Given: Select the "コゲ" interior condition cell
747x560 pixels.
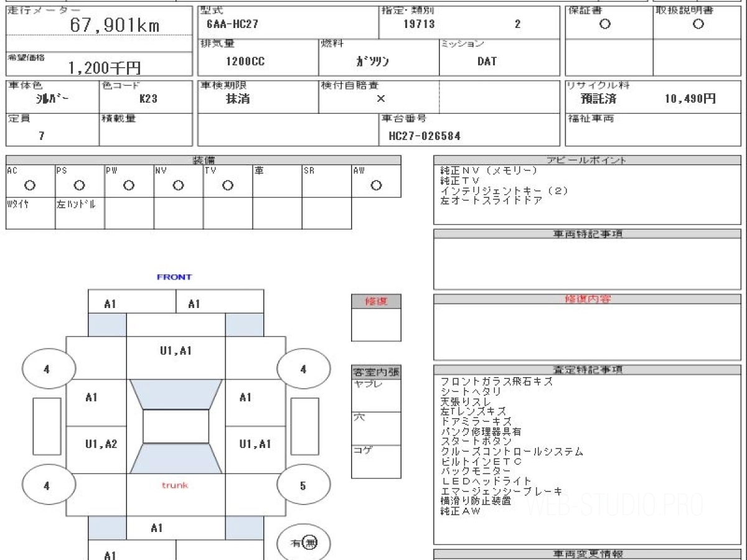Looking at the screenshot, I should pos(376,462).
